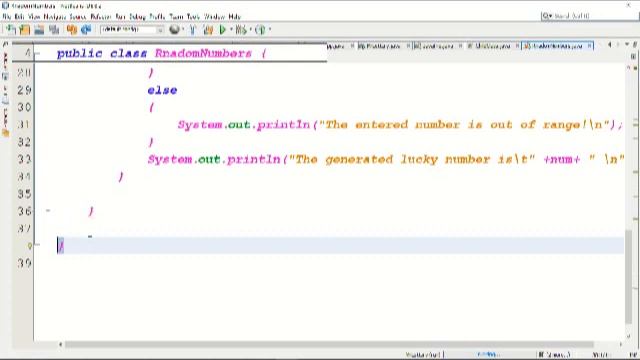This screenshot has width=640, height=360.
Task: Open the Team menu
Action: click(x=176, y=17)
